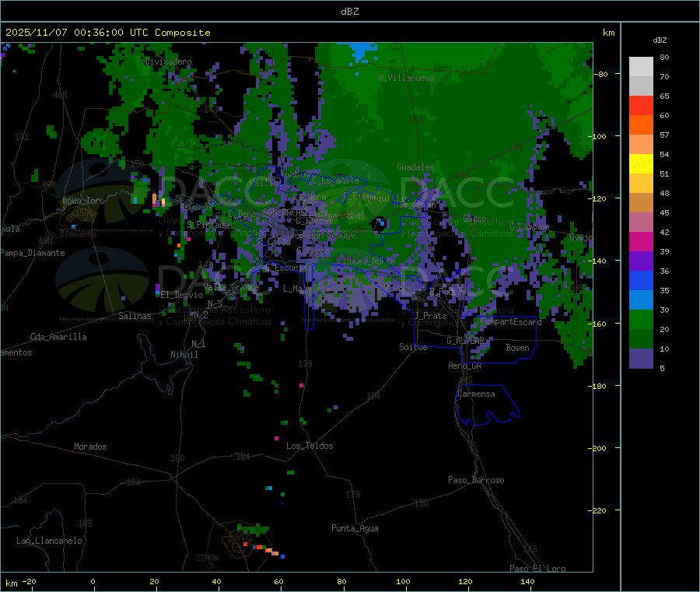Viewport: 700px width, 592px height.
Task: Click the timestamp 2025/11/07 00:36:00 UTC Composite
Action: [x=107, y=33]
